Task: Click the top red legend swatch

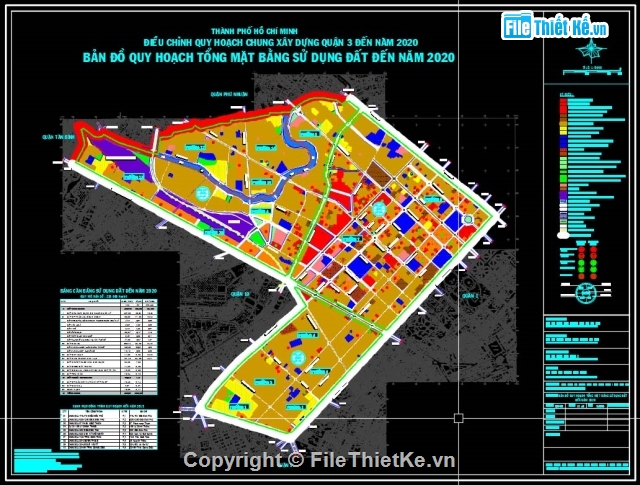Action: [565, 99]
